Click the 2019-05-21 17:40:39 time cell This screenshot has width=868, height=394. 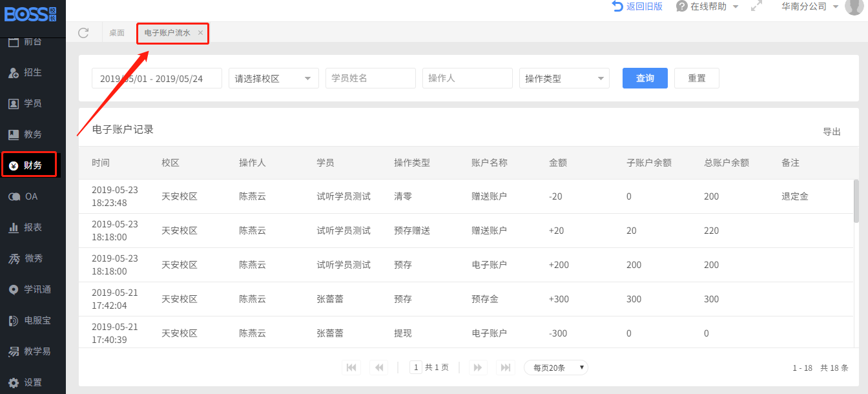[x=115, y=333]
